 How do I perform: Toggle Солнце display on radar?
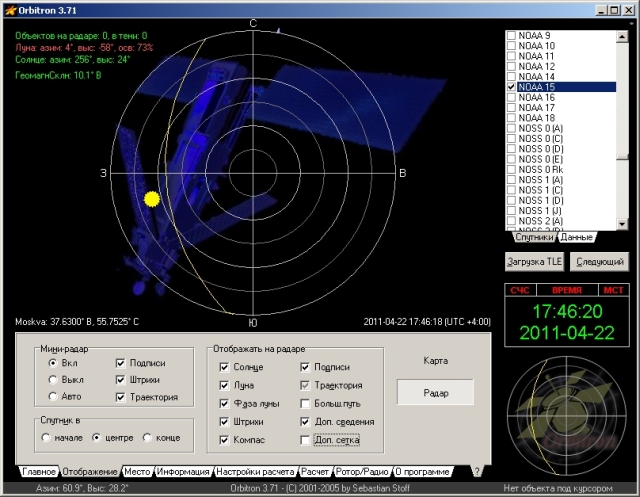tap(224, 367)
